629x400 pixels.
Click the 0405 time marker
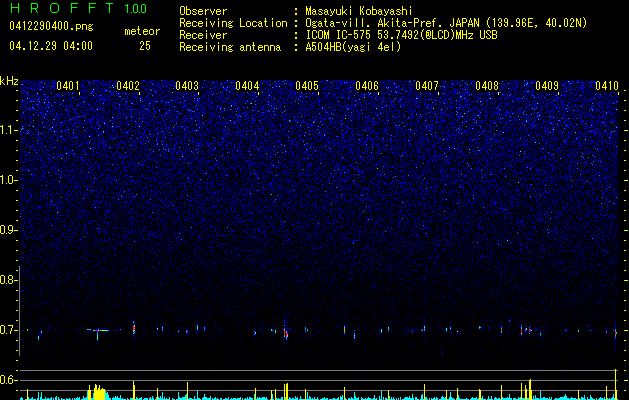[307, 85]
